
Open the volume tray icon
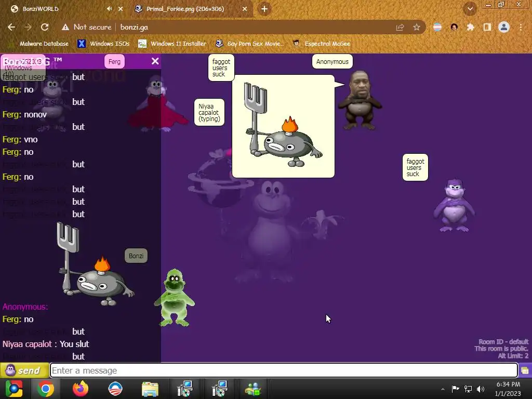click(481, 389)
